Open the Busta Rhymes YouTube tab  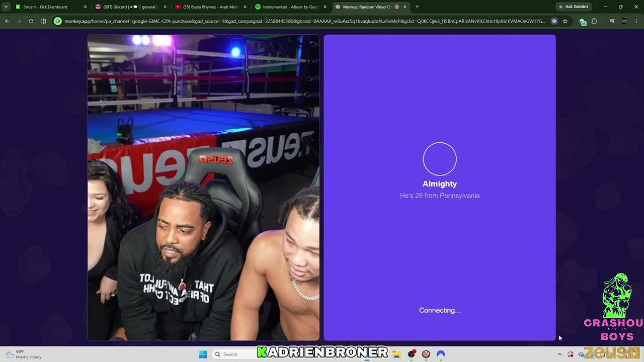click(x=210, y=7)
